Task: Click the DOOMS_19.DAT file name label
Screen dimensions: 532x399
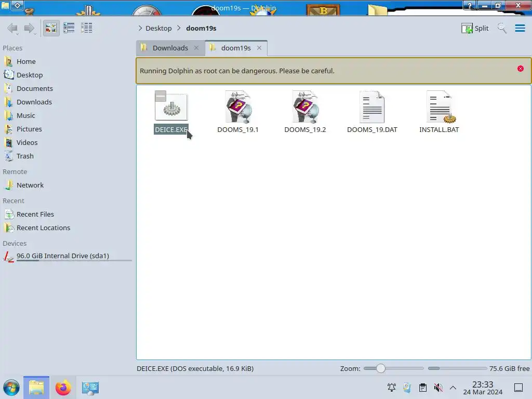Action: point(372,129)
